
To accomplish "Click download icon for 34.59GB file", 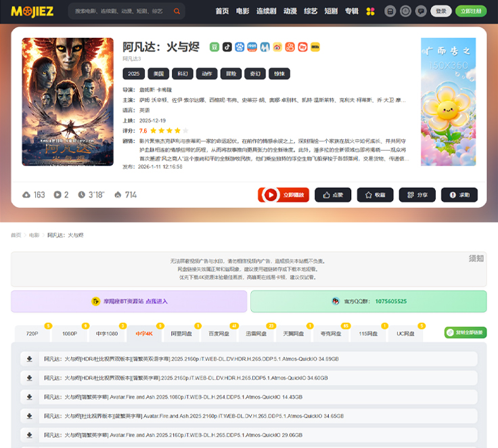I will coord(30,359).
